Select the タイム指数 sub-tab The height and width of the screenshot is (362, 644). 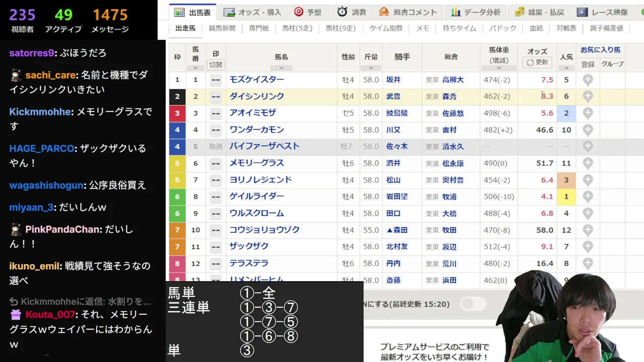[386, 28]
